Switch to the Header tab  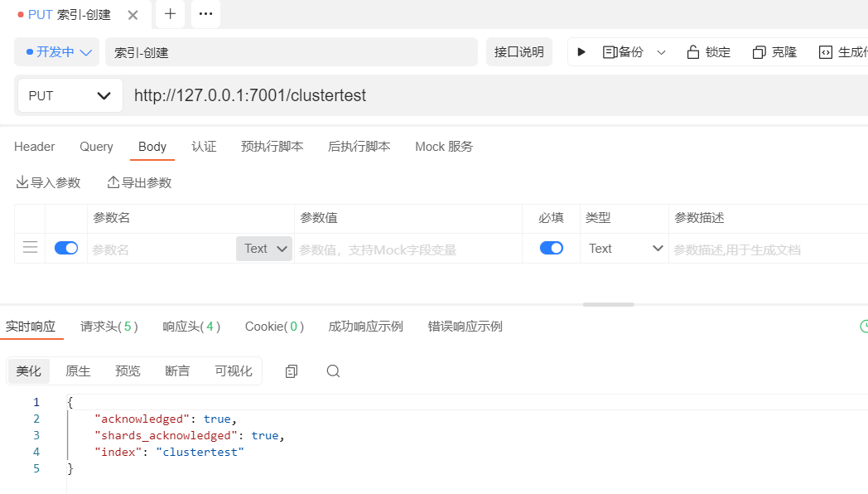[35, 147]
